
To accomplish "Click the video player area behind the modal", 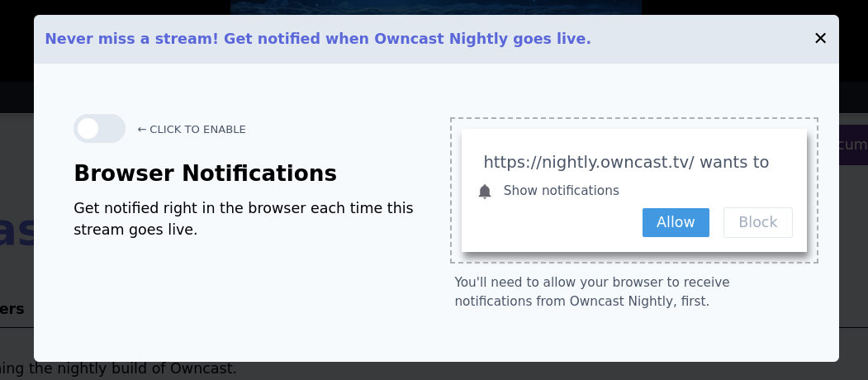I will click(435, 7).
